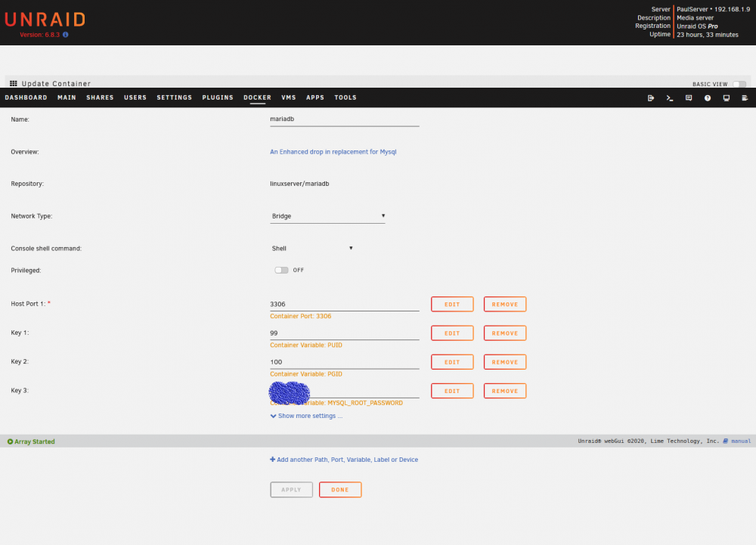Image resolution: width=756 pixels, height=545 pixels.
Task: Open the Plugins tab
Action: point(218,98)
